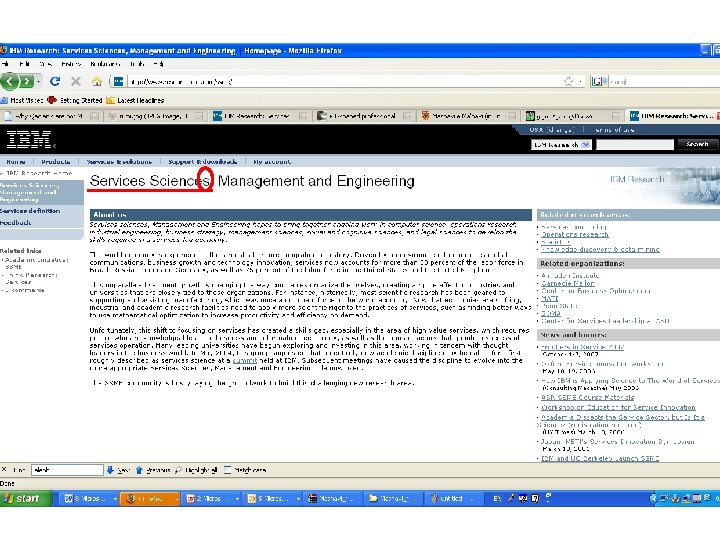Open the Help menu

(x=158, y=64)
